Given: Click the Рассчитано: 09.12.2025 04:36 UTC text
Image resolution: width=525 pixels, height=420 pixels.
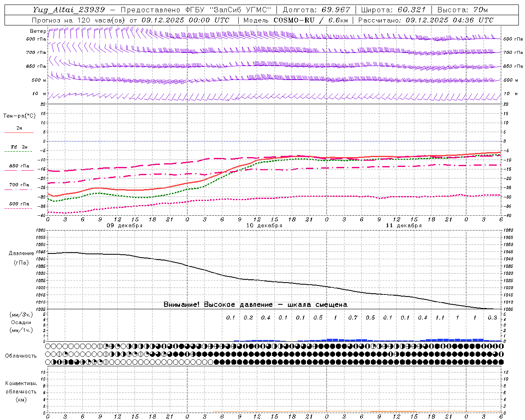Looking at the screenshot, I should [426, 20].
